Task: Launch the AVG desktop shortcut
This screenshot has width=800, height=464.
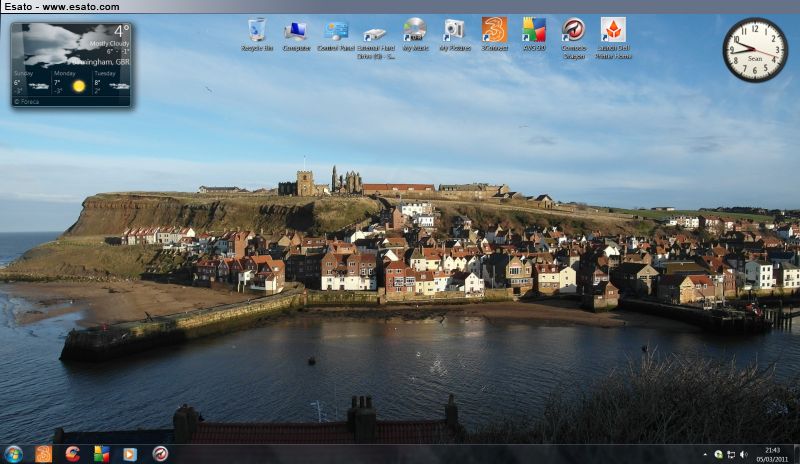Action: [534, 30]
